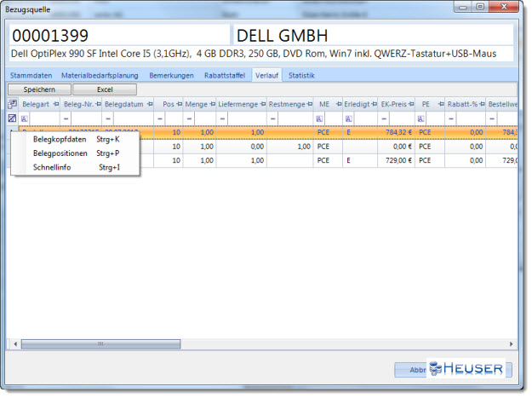
Task: Click the partially hidden Abbrechen button
Action: (x=411, y=370)
